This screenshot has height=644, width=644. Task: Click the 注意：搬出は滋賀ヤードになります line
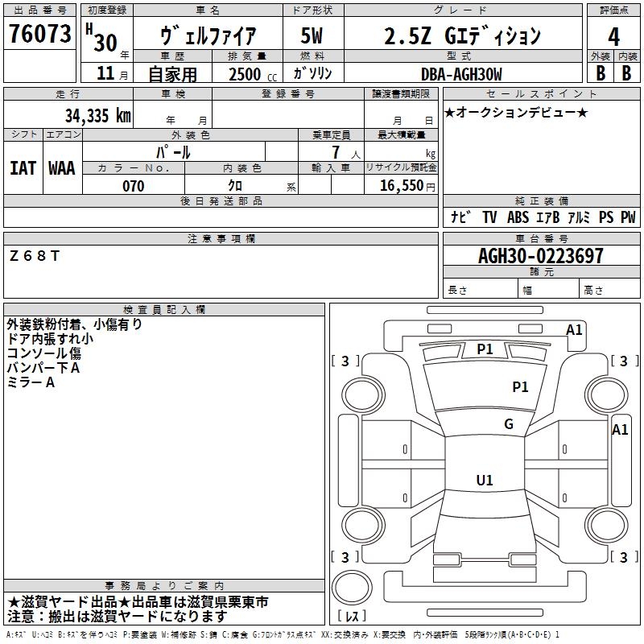click(x=118, y=617)
